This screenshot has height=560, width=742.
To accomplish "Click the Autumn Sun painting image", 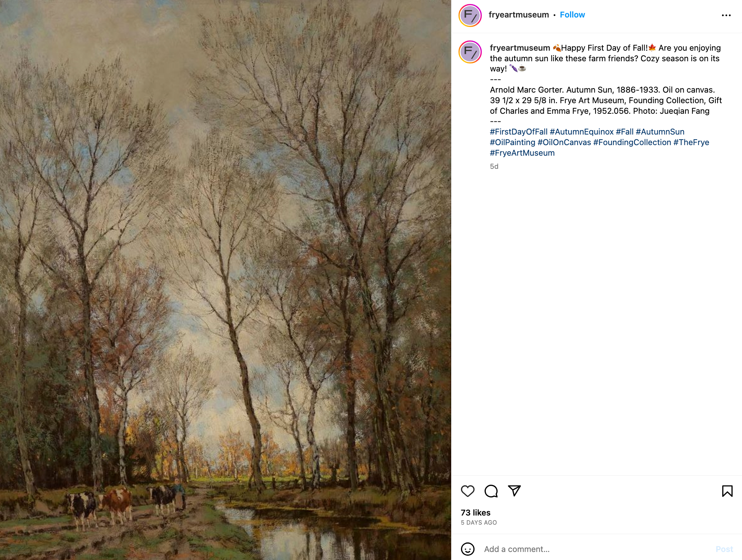I will [226, 280].
